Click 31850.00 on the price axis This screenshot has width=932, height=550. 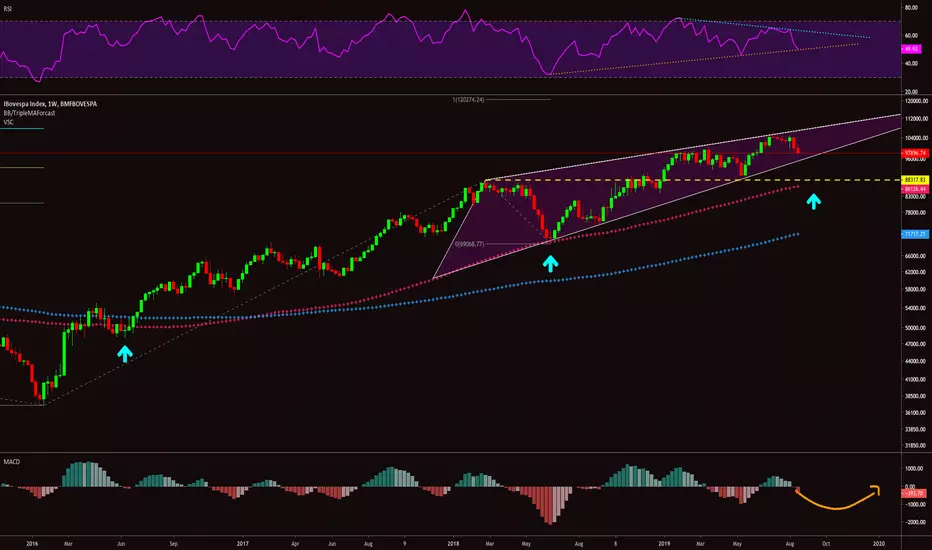coord(916,445)
